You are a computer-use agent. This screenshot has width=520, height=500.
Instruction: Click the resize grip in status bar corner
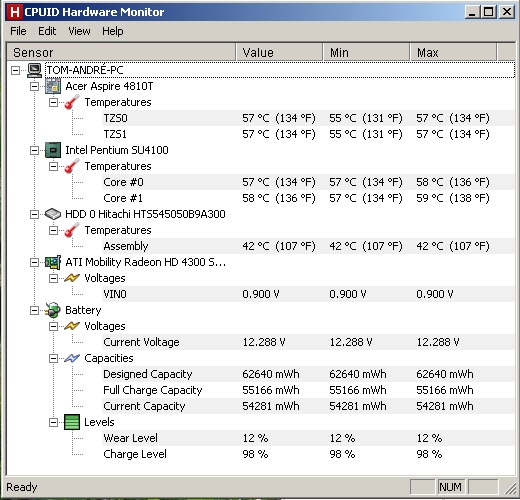510,488
